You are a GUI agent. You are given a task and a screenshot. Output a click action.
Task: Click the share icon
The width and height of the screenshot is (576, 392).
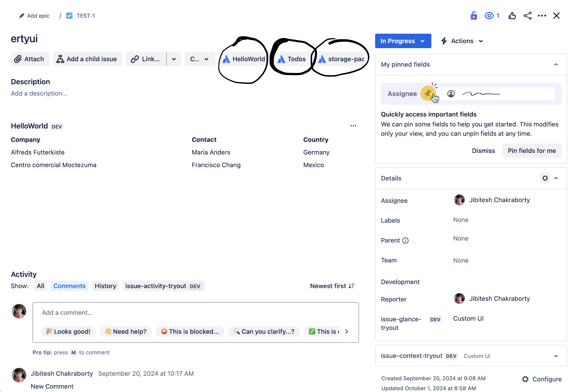pos(527,16)
